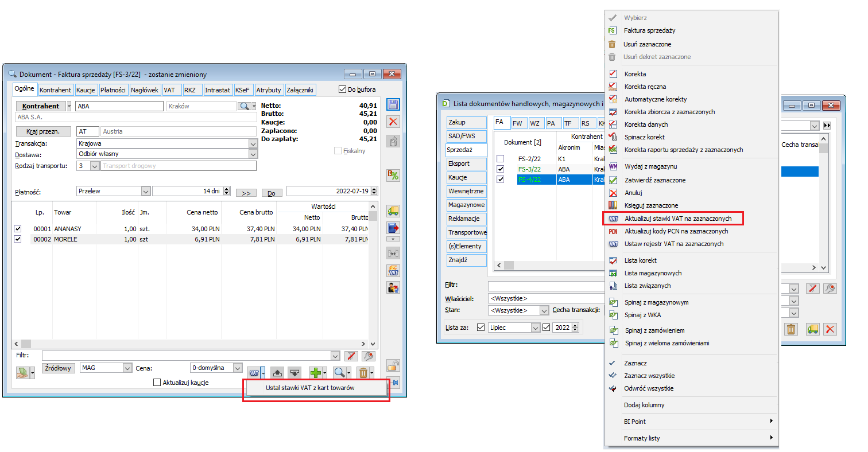The image size is (868, 452).
Task: Uncheck the MORELE row checkbox
Action: (18, 239)
